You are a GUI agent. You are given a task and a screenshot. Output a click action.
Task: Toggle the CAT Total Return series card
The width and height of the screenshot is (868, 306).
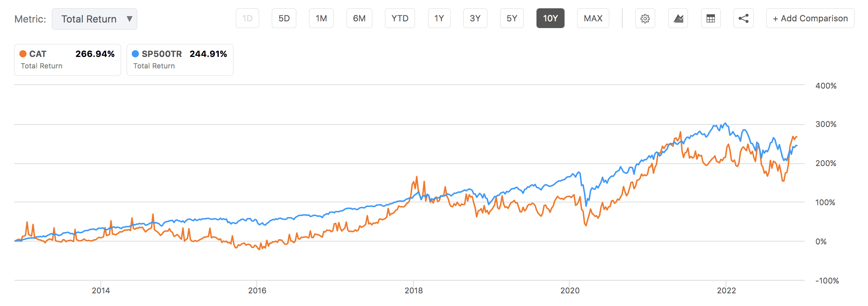[68, 60]
